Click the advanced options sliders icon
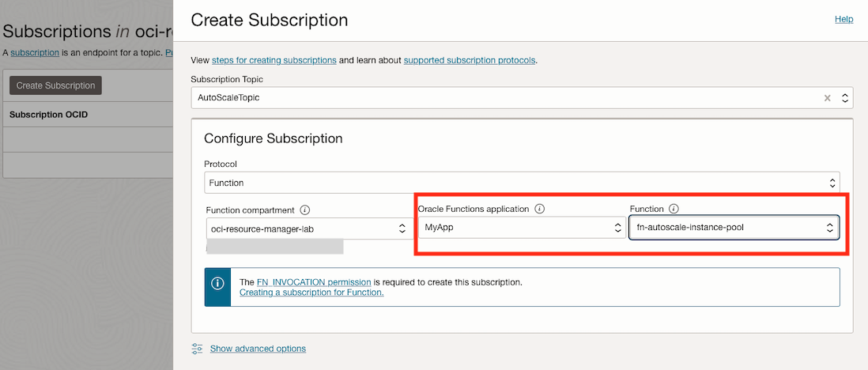Viewport: 868px width, 370px height. [x=197, y=349]
